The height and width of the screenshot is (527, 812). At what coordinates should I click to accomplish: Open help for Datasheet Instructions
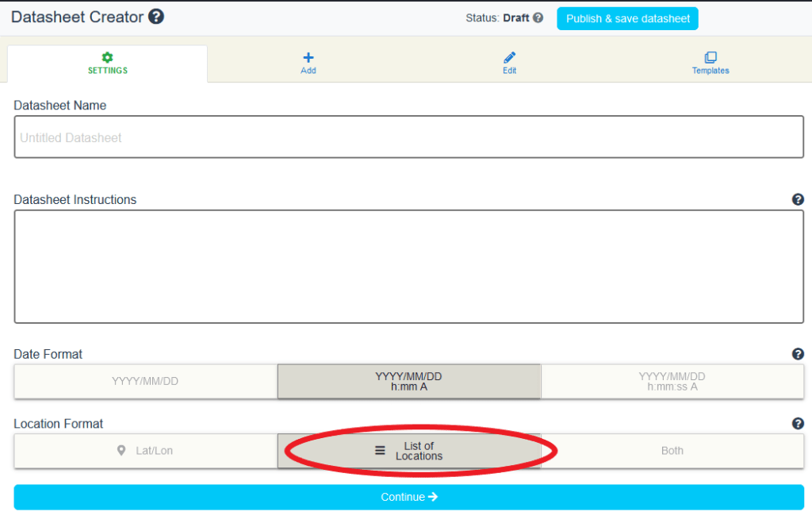[x=798, y=199]
